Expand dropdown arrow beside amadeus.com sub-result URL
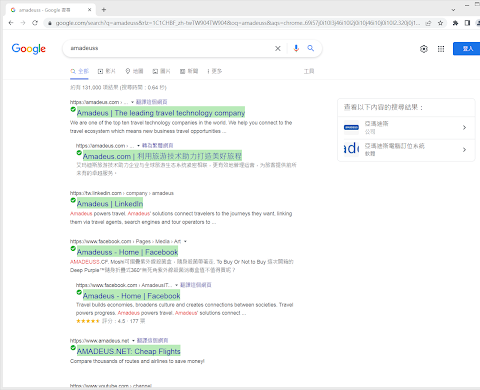The image size is (480, 390). 138,146
